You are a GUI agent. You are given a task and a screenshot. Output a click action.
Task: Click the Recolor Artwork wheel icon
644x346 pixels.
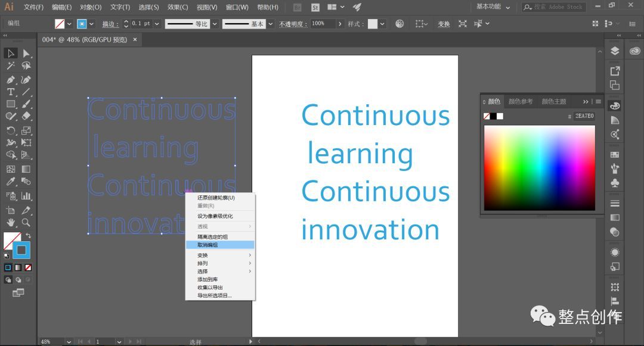point(400,24)
